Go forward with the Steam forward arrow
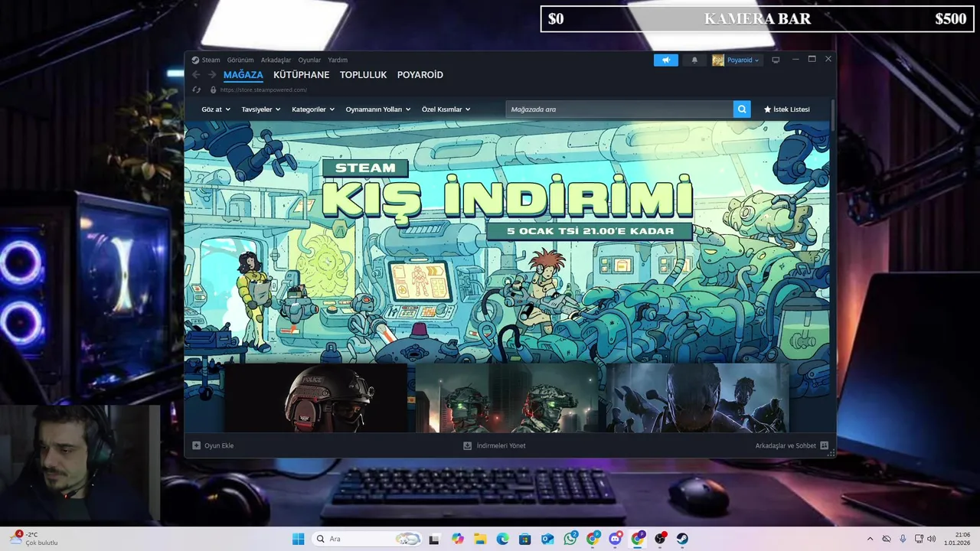Screen dimensions: 980x551 212,75
